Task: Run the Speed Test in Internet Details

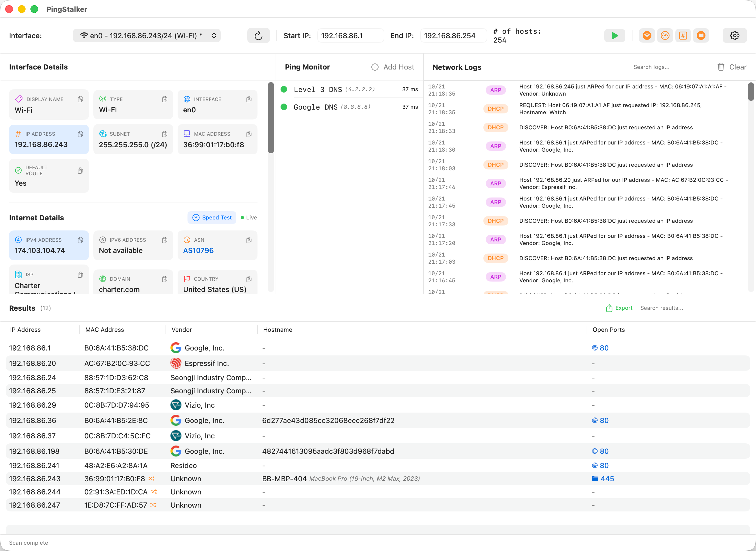Action: 212,218
